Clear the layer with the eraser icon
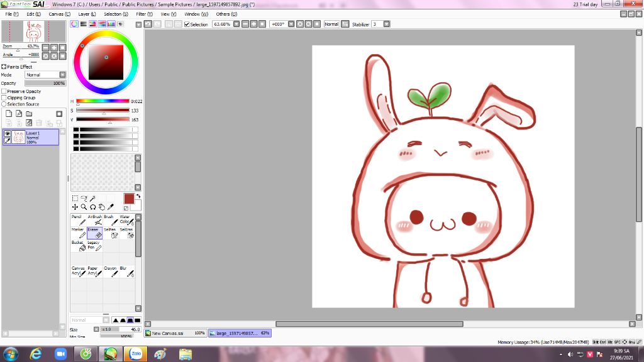 point(29,123)
